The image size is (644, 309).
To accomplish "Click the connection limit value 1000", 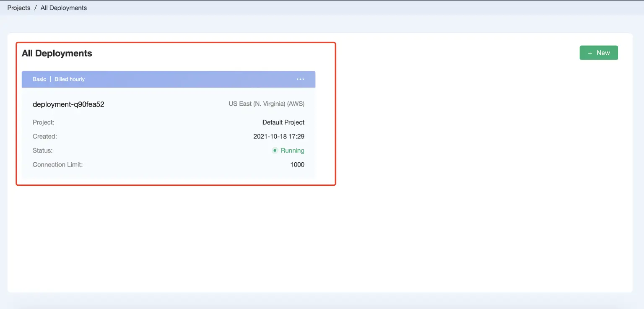I will tap(297, 164).
